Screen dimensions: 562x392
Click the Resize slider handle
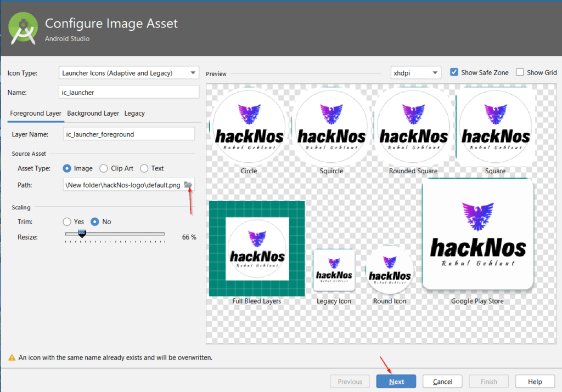click(x=82, y=234)
